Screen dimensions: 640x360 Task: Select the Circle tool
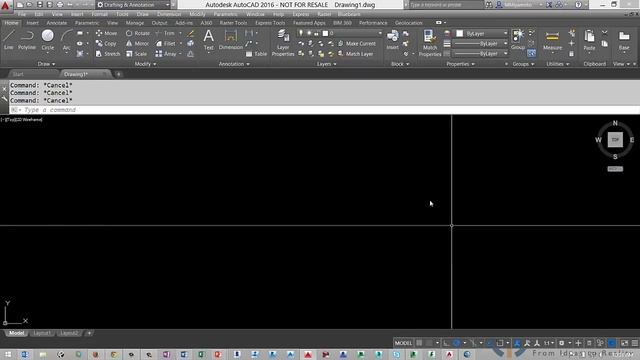47,40
